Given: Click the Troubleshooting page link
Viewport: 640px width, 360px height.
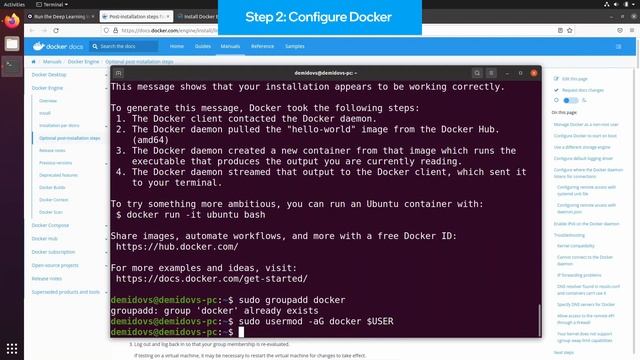Looking at the screenshot, I should (569, 235).
